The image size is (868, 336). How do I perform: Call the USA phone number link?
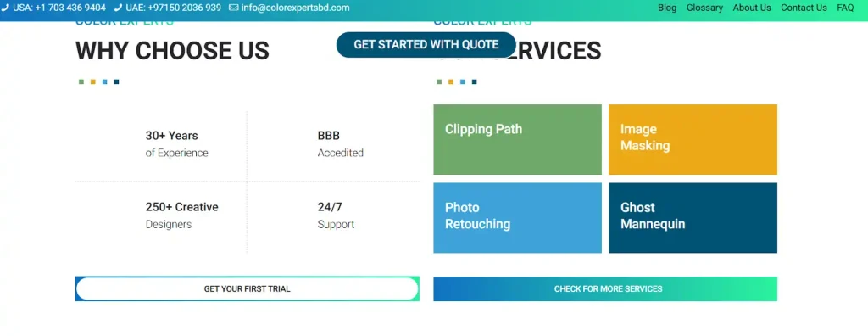(59, 8)
